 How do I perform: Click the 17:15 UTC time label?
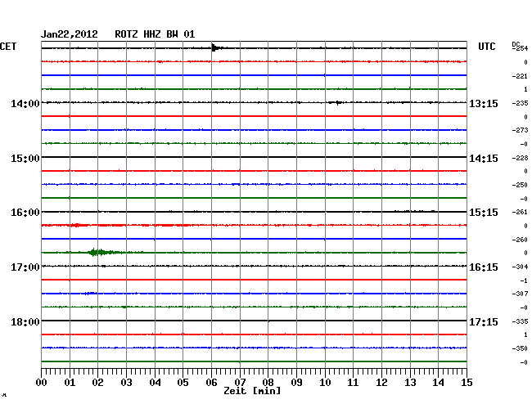click(x=484, y=321)
